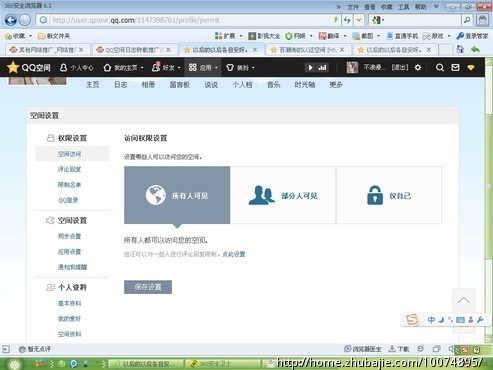Open 限制名单 in the sidebar
493x370 pixels.
(x=69, y=185)
